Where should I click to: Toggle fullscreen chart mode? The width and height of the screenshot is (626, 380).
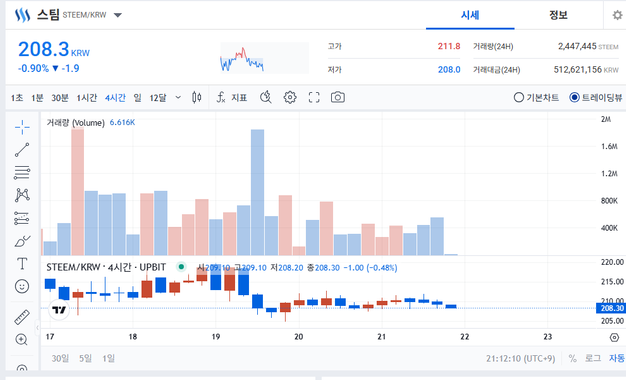(x=314, y=97)
